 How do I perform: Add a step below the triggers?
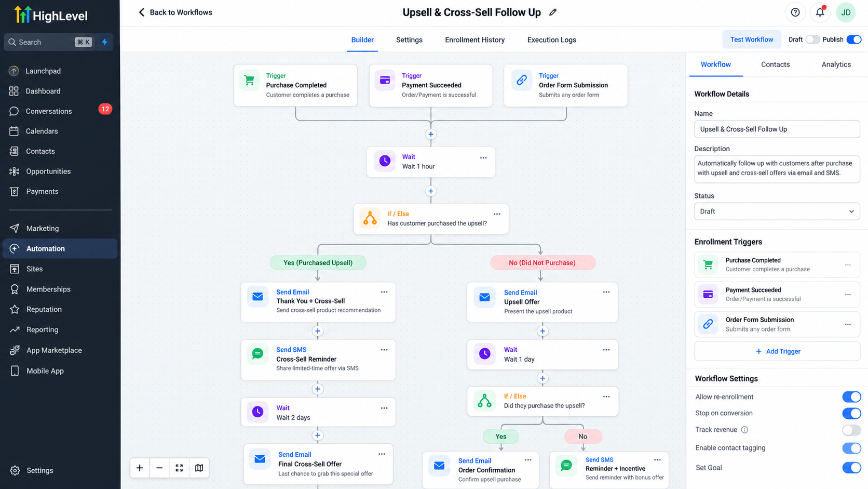coord(431,134)
